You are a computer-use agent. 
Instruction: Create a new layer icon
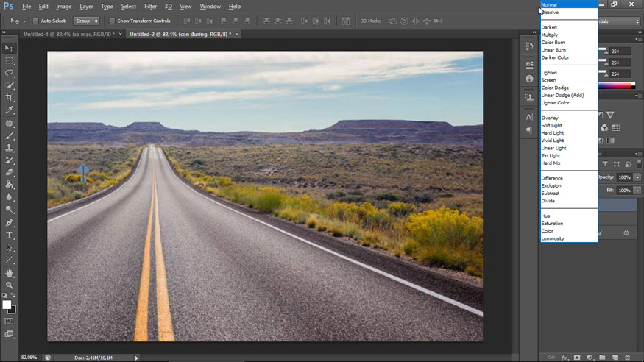click(615, 358)
